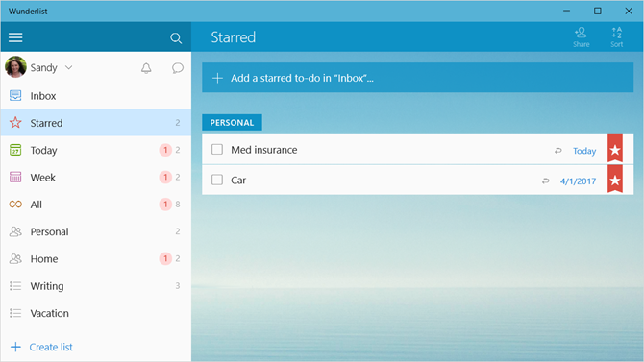Click the Week calendar icon
The height and width of the screenshot is (362, 644).
pos(15,177)
